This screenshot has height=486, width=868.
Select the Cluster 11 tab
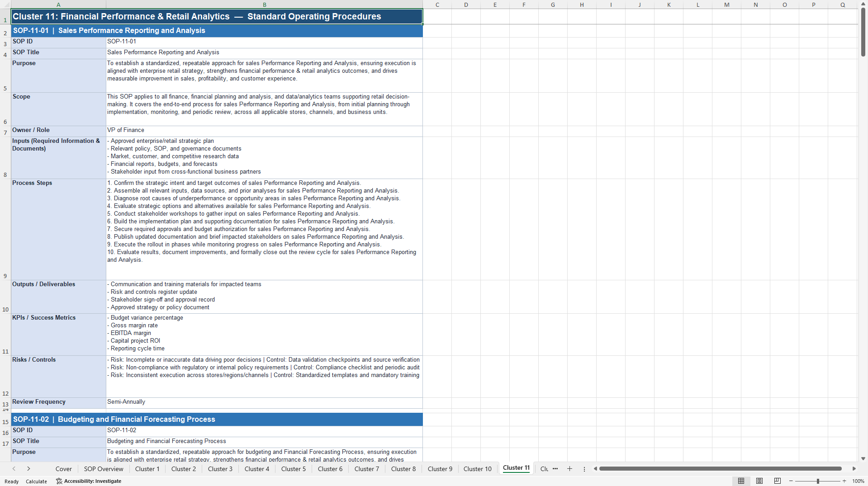[x=516, y=468]
